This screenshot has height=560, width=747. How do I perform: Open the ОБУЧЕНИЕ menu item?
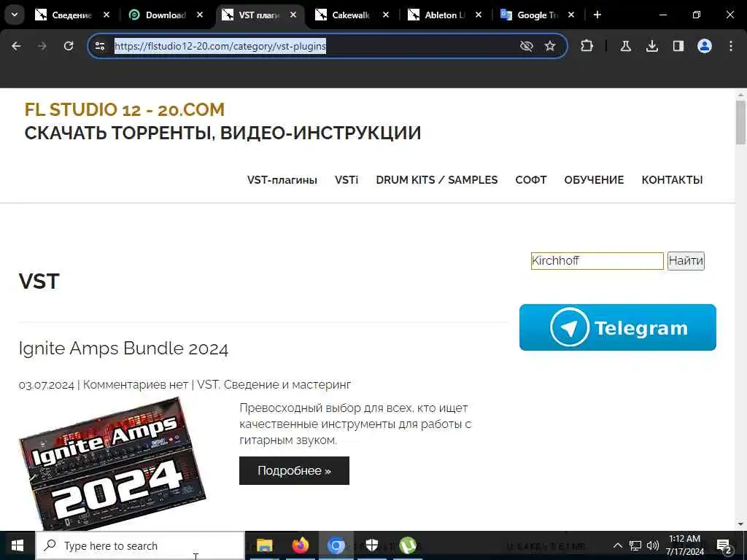[x=594, y=180]
